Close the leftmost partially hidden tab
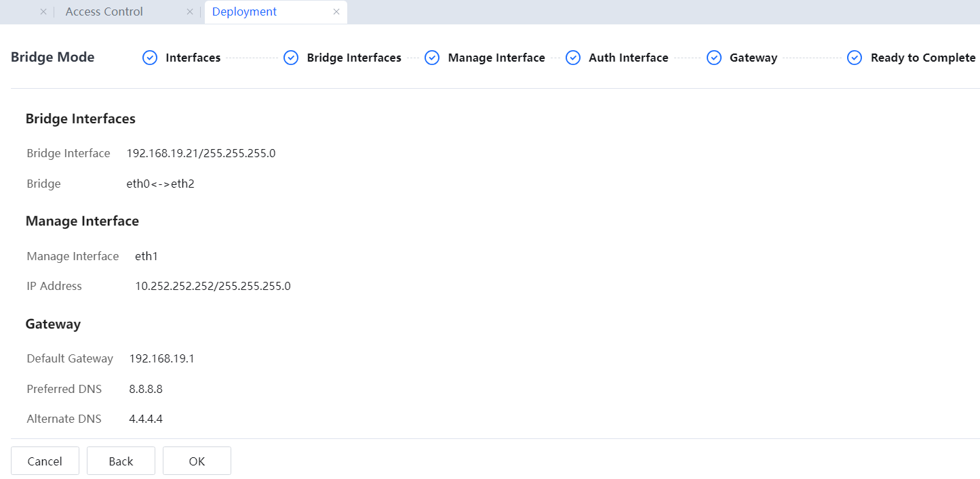Viewport: 980px width, 479px height. click(43, 12)
